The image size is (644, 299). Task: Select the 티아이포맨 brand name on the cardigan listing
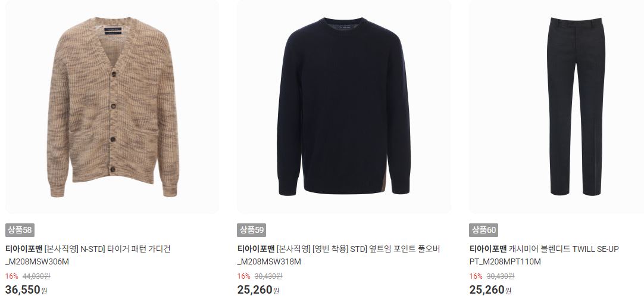tap(24, 249)
